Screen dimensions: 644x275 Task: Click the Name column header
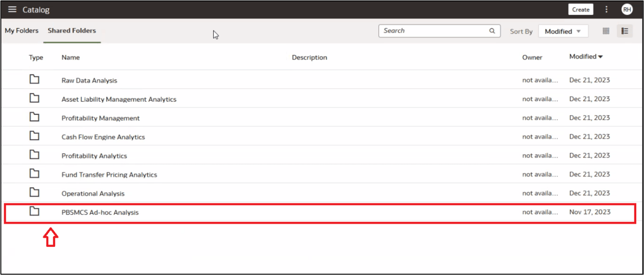tap(71, 57)
